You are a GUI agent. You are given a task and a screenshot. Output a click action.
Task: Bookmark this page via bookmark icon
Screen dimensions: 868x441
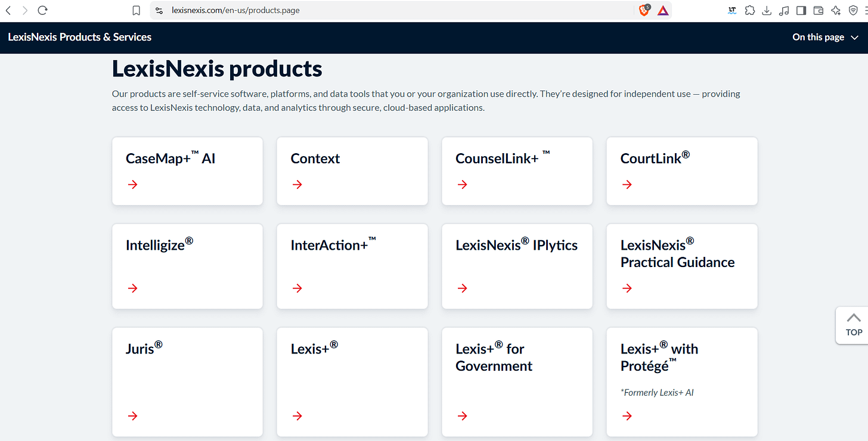pyautogui.click(x=137, y=10)
